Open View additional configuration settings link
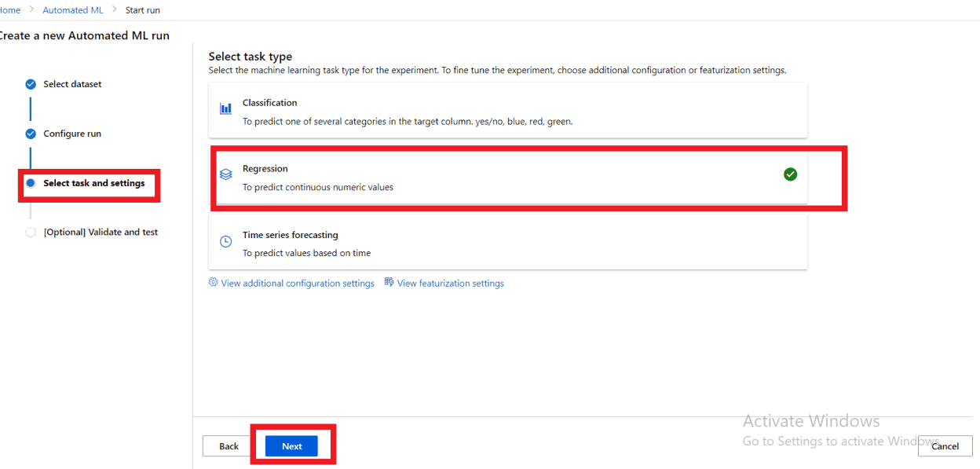Image resolution: width=980 pixels, height=469 pixels. tap(298, 283)
